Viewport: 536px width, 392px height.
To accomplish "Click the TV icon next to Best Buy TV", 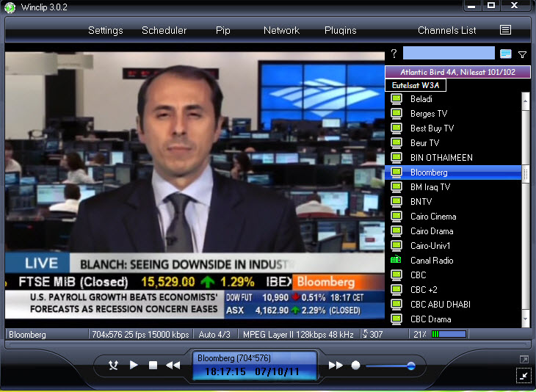I will 396,128.
